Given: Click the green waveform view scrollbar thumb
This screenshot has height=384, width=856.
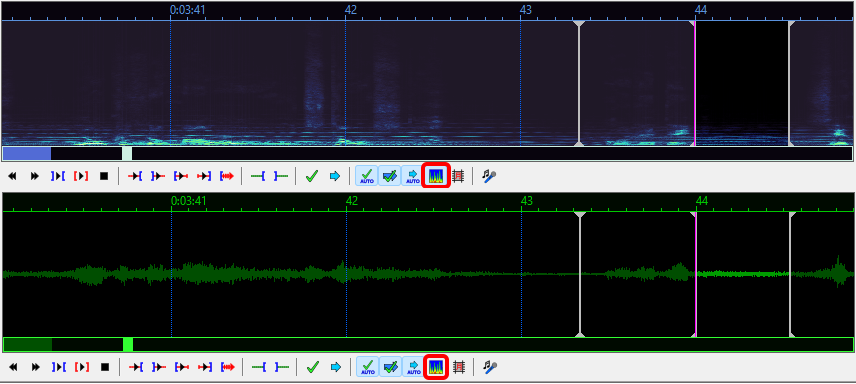Looking at the screenshot, I should point(128,345).
